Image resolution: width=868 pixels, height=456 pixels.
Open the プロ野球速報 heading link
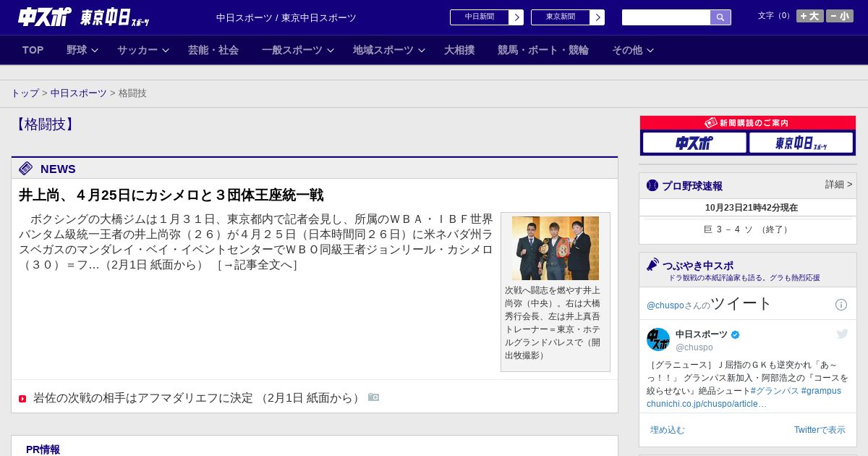[692, 186]
